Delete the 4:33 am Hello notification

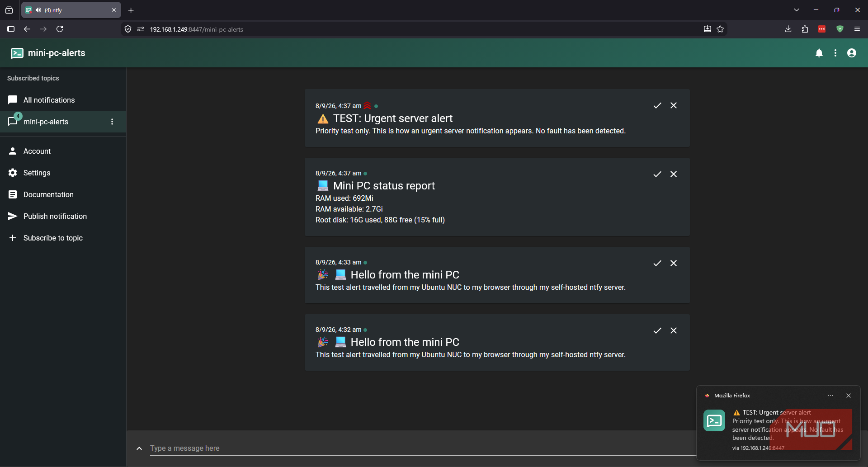tap(674, 263)
